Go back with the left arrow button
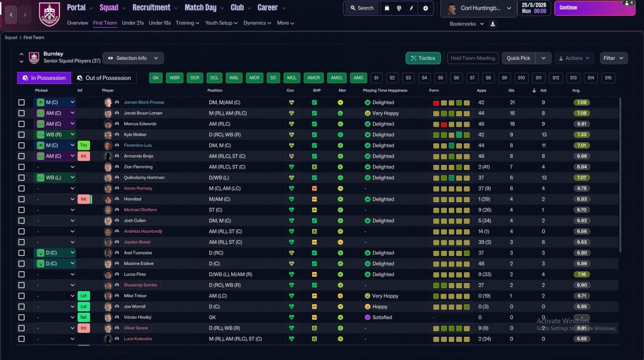Viewport: 644px width, 360px height. 11,15
